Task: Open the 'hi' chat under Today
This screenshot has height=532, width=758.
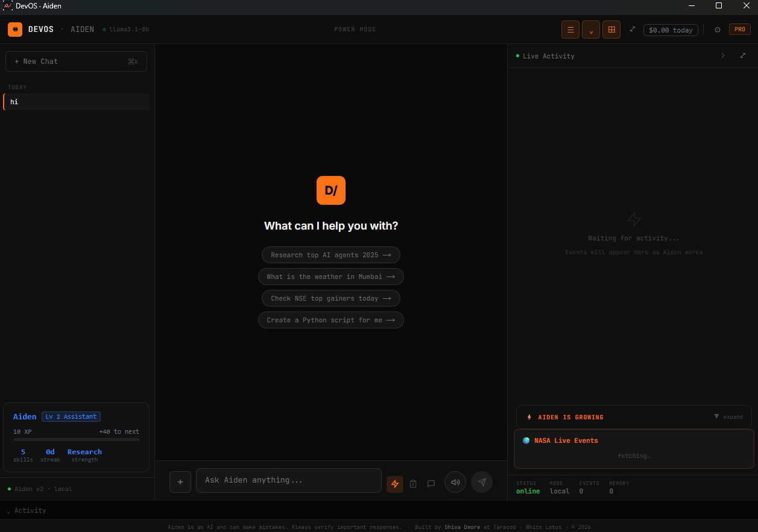Action: 76,102
